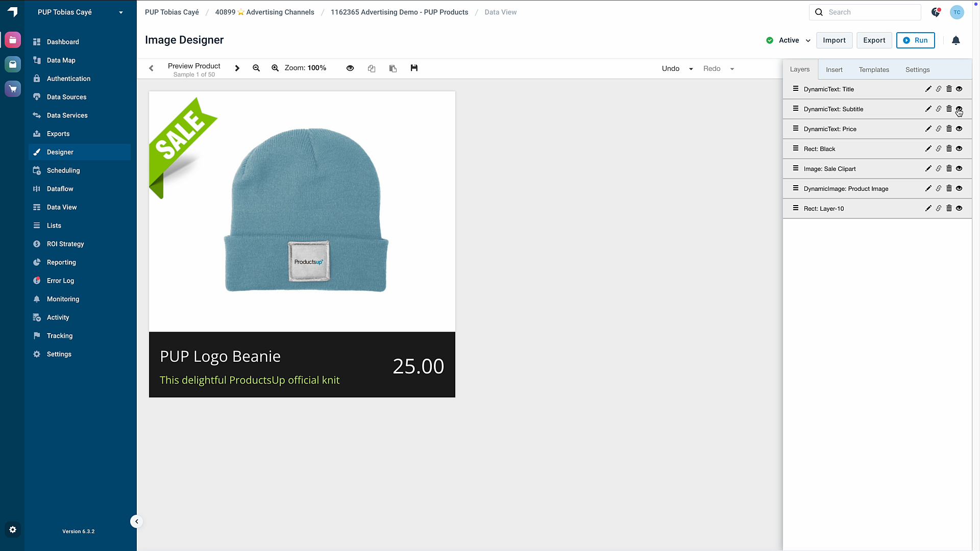Screen dimensions: 980x551
Task: Expand the Undo history dropdown arrow
Action: click(x=691, y=69)
